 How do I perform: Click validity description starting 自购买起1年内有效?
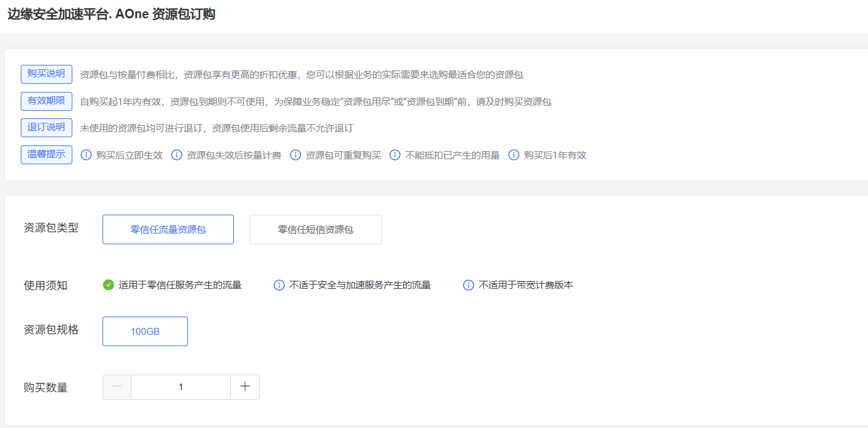pyautogui.click(x=316, y=101)
